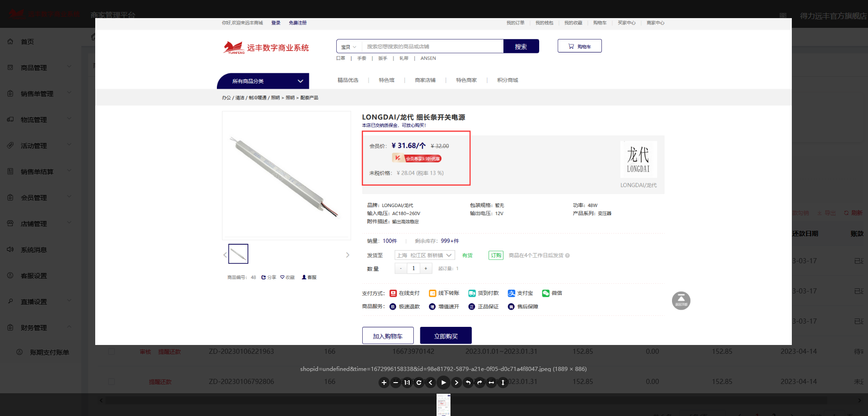Tick checkbox for row ZD-20230106792806

tap(111, 381)
